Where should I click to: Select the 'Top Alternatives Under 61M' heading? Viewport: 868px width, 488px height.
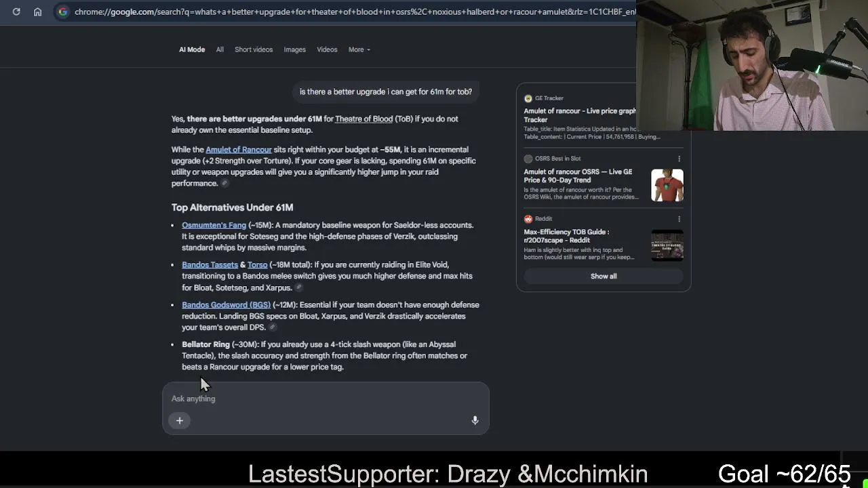[x=232, y=207]
